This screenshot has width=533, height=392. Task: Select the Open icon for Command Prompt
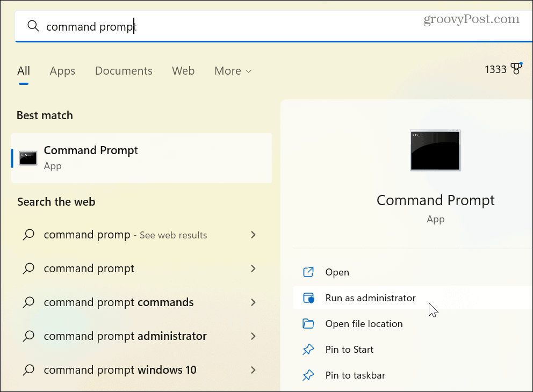[x=308, y=272]
